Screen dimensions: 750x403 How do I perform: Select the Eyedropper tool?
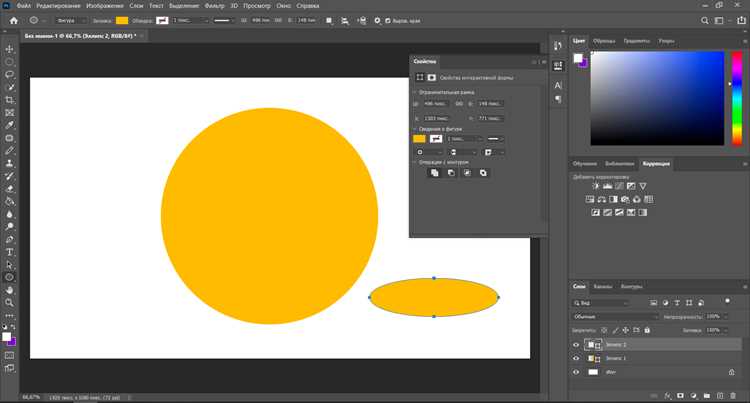tap(10, 125)
